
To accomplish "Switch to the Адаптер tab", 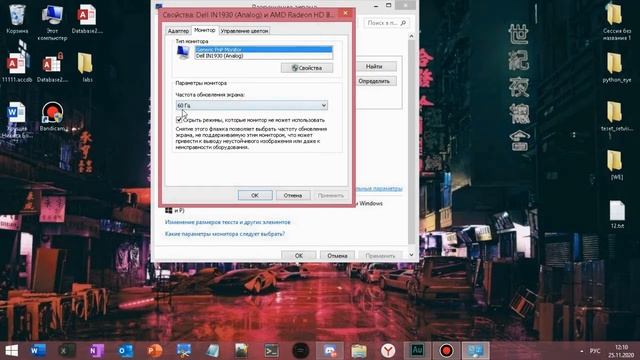I will [x=178, y=31].
